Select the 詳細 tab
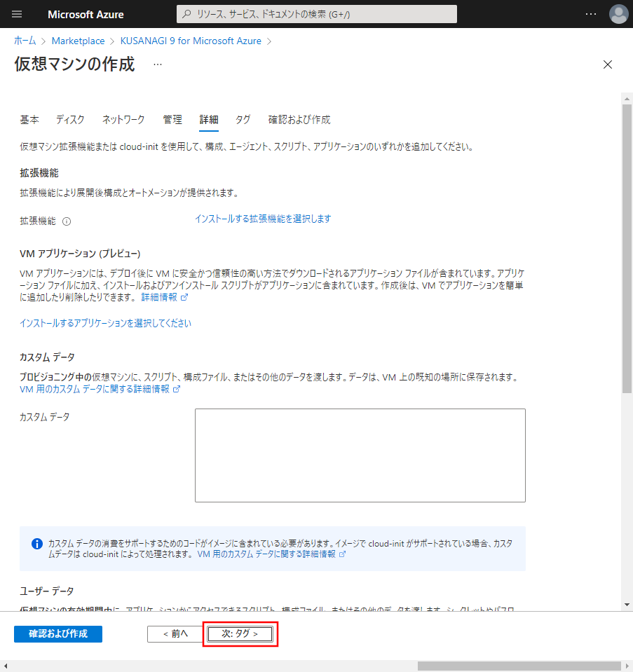 (209, 120)
